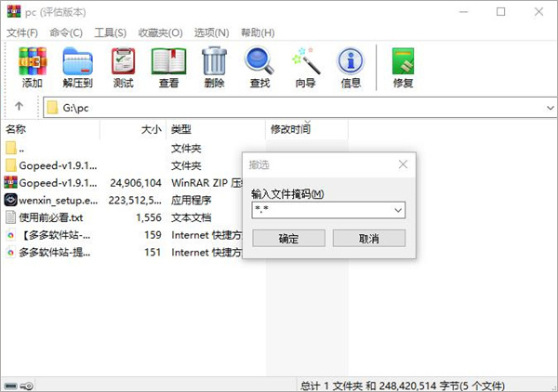Click the size value 1,556
The width and height of the screenshot is (558, 392).
tap(149, 217)
